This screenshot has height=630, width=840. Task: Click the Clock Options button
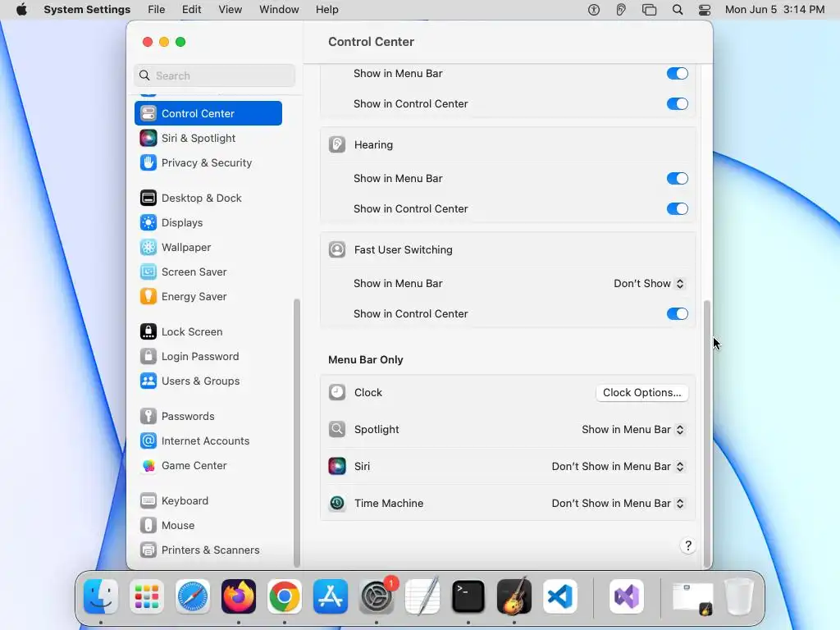tap(641, 393)
